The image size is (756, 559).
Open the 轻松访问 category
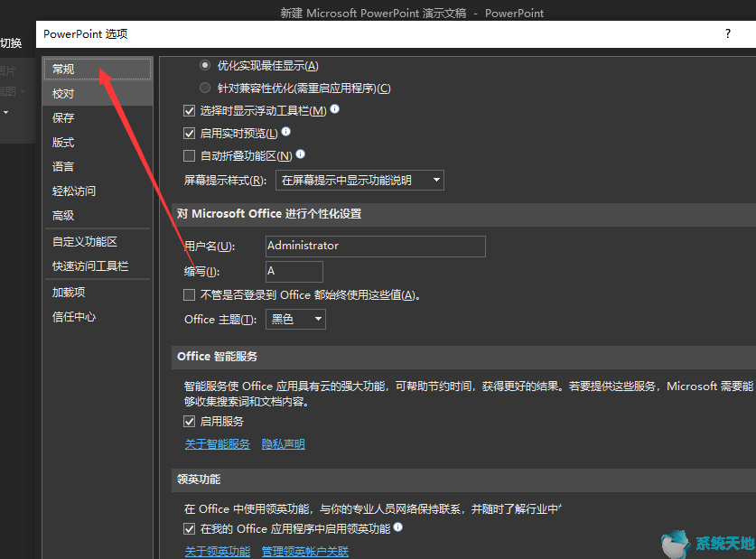click(98, 191)
